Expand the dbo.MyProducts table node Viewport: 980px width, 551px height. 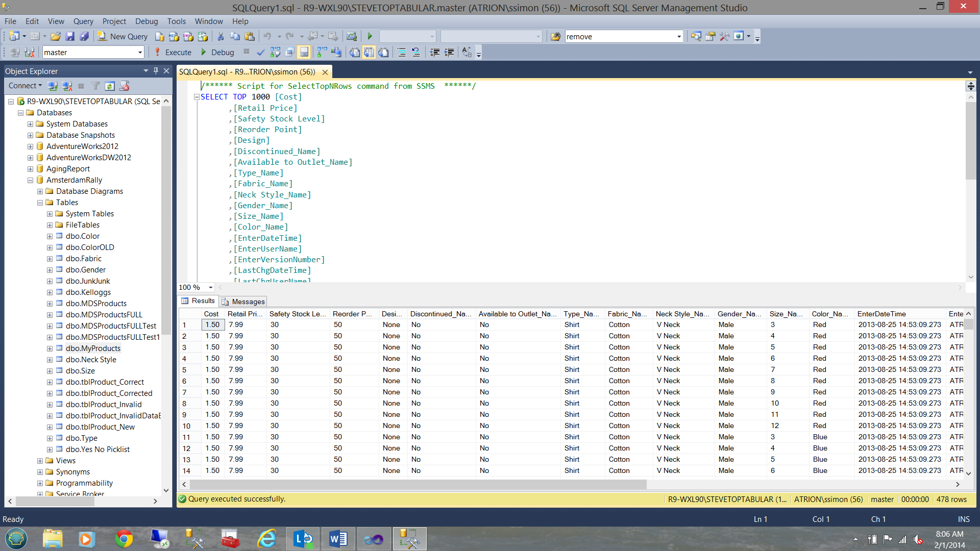point(50,348)
